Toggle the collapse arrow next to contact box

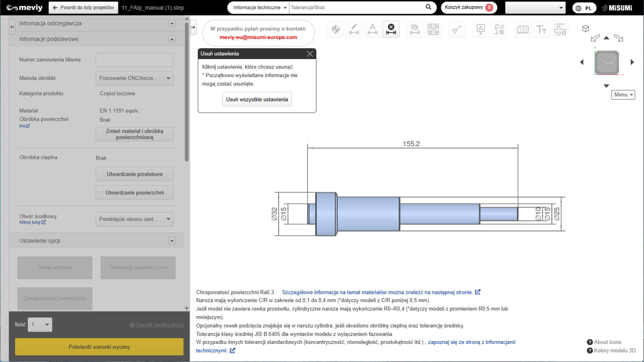coord(193,27)
